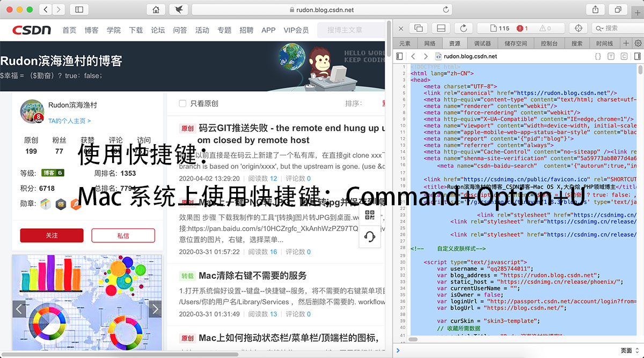Click the 私信 message button

[123, 235]
